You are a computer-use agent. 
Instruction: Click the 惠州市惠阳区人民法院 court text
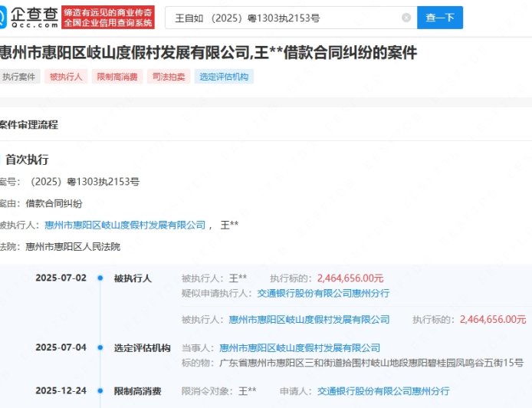(73, 247)
